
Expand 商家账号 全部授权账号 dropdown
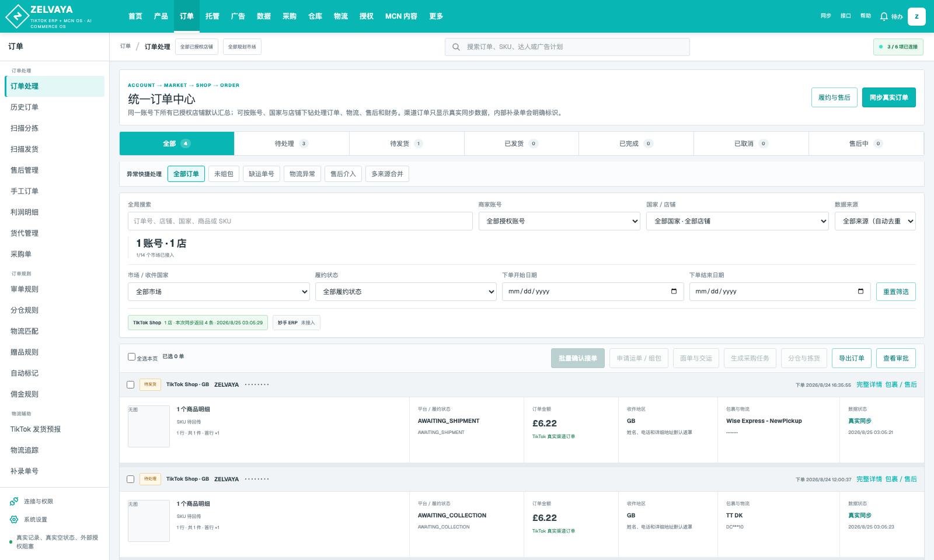pyautogui.click(x=559, y=221)
